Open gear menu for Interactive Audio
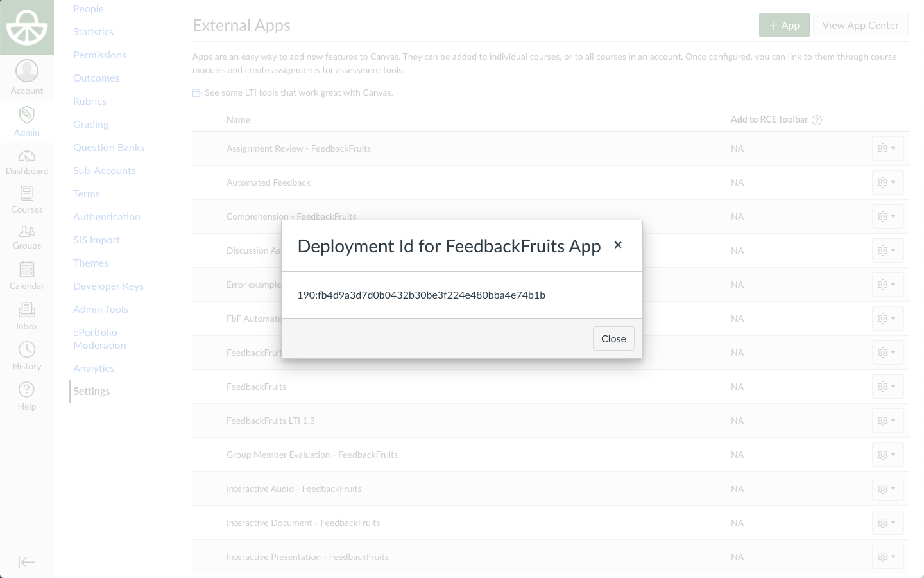 [888, 489]
